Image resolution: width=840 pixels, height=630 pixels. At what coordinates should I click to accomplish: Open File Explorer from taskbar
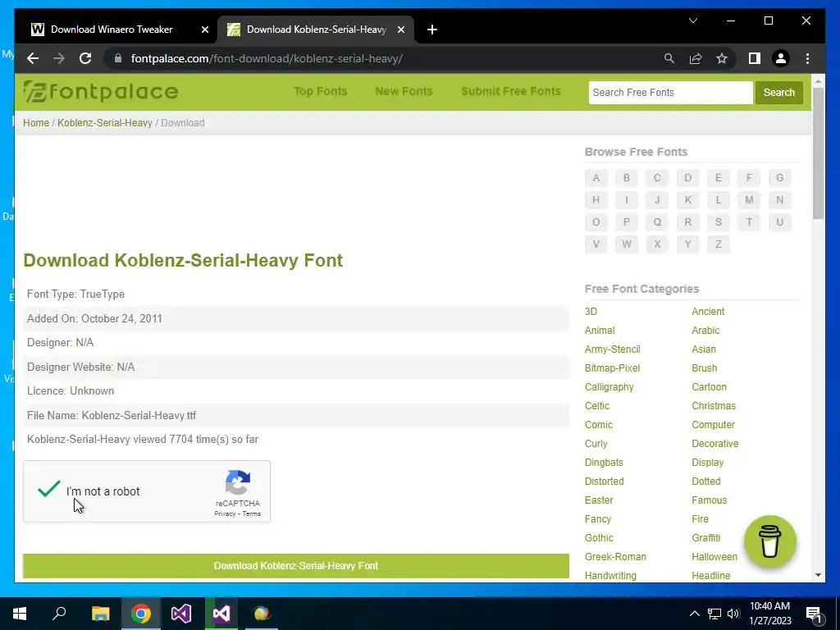coord(100,614)
